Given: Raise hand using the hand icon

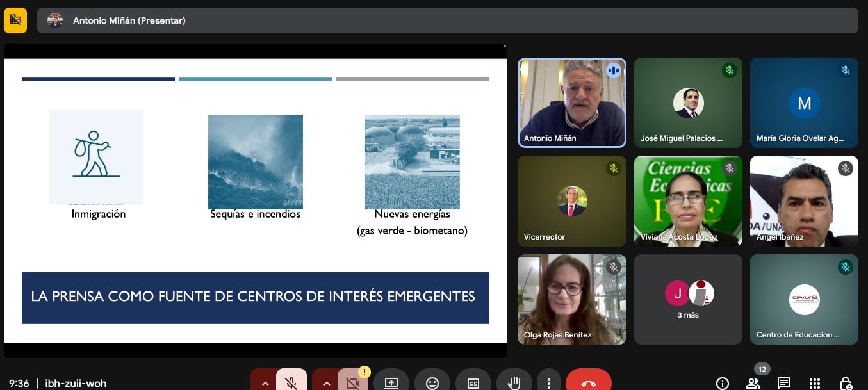Looking at the screenshot, I should coord(514,383).
